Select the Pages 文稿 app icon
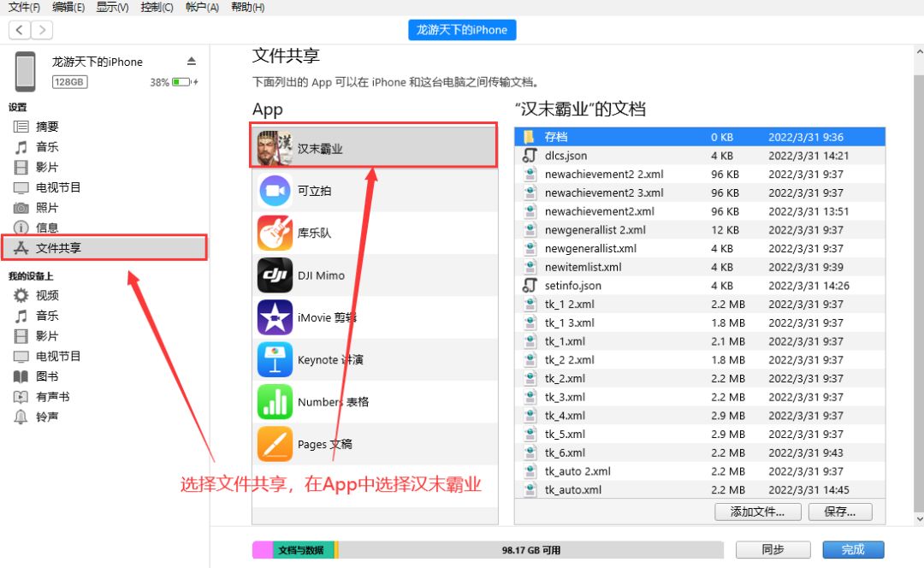 [x=275, y=444]
